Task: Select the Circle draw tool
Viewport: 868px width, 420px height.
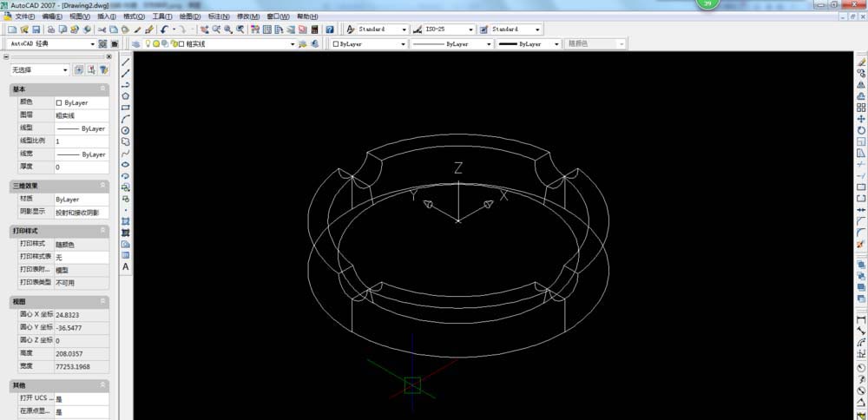Action: (x=126, y=130)
